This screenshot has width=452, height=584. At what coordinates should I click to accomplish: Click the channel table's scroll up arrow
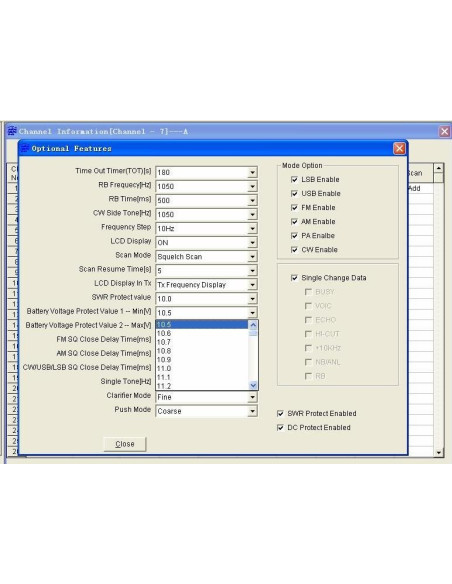point(439,168)
